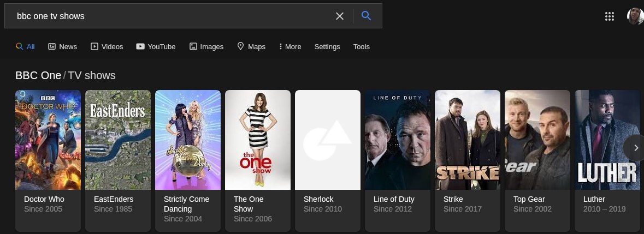Open the Google apps grid icon

(610, 16)
